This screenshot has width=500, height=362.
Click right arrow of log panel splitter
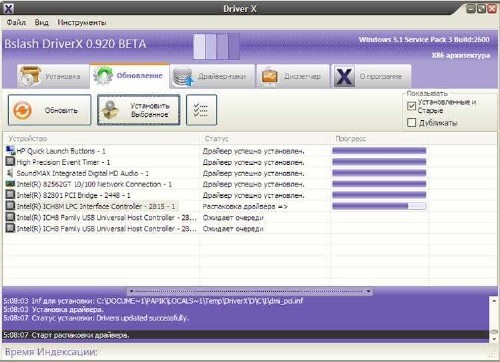pos(368,291)
